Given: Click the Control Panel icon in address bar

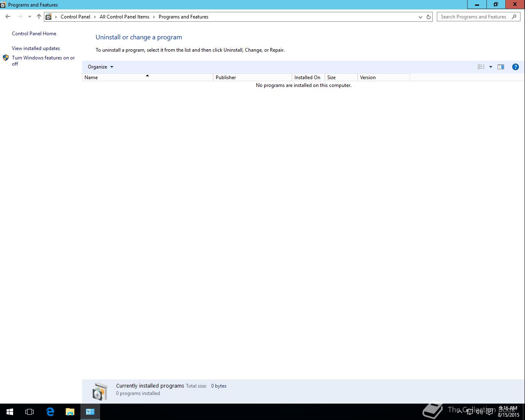Looking at the screenshot, I should click(48, 17).
